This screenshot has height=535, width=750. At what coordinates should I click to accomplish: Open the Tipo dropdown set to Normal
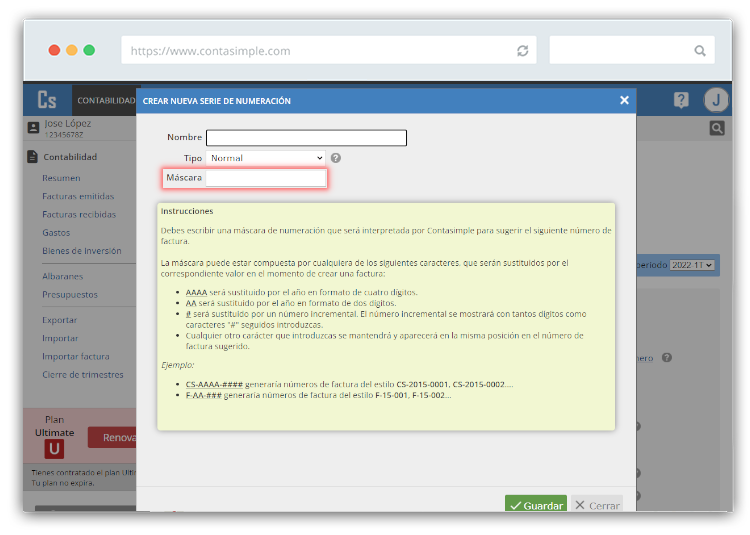[x=266, y=158]
